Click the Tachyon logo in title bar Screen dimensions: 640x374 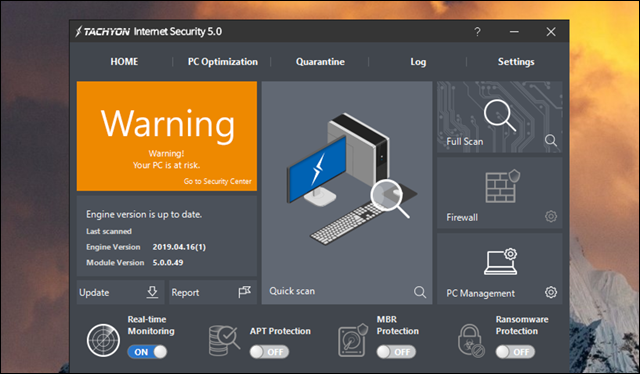point(102,31)
